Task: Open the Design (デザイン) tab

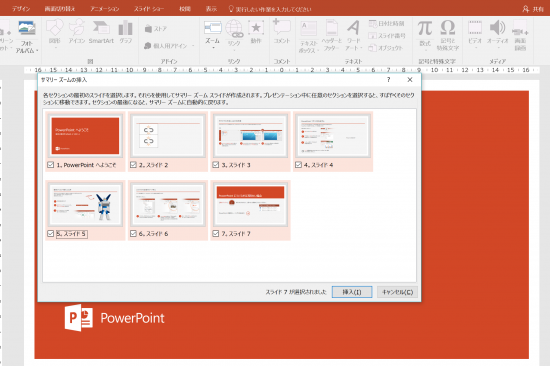Action: [21, 9]
